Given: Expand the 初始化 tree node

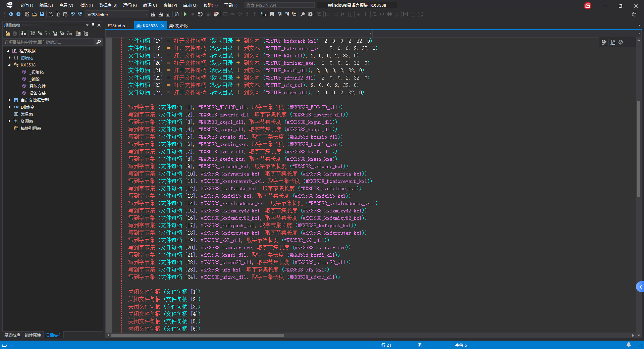Looking at the screenshot, I should [9, 58].
